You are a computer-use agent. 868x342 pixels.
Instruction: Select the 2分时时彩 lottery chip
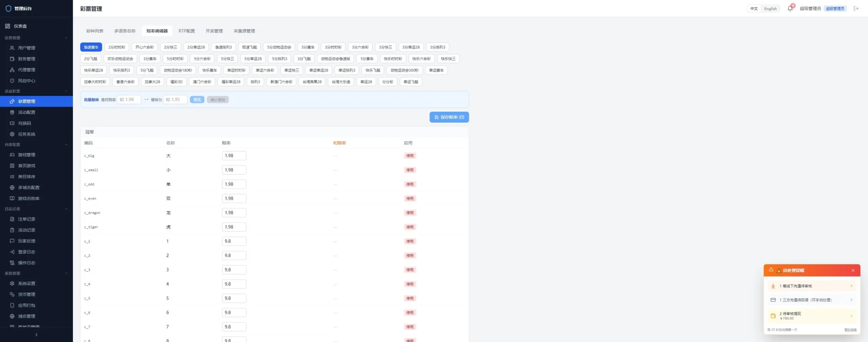[x=117, y=47]
